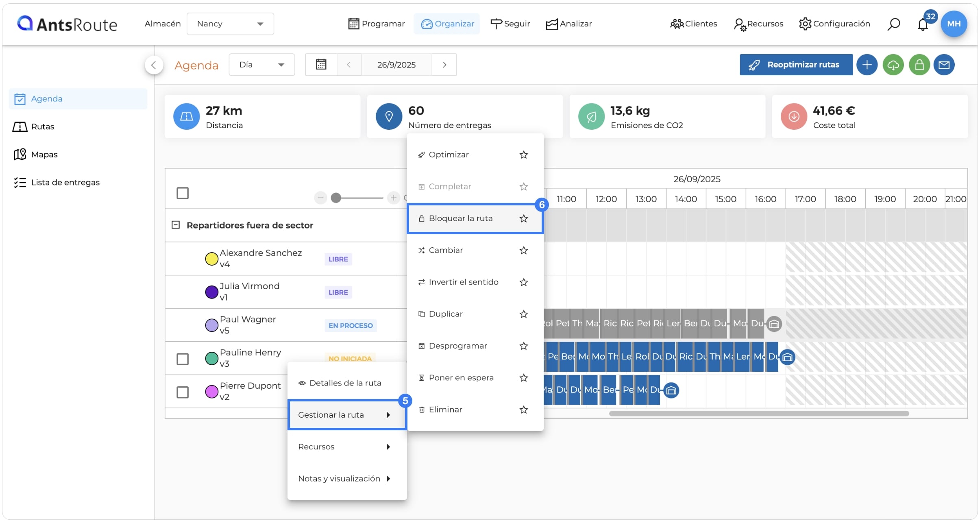The height and width of the screenshot is (523, 980).
Task: Click the red Coste total icon
Action: tap(794, 117)
